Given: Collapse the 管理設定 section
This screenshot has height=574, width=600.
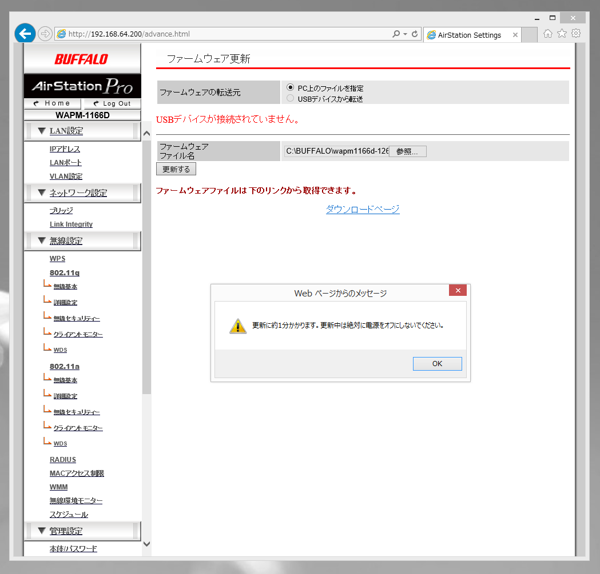Looking at the screenshot, I should click(82, 531).
